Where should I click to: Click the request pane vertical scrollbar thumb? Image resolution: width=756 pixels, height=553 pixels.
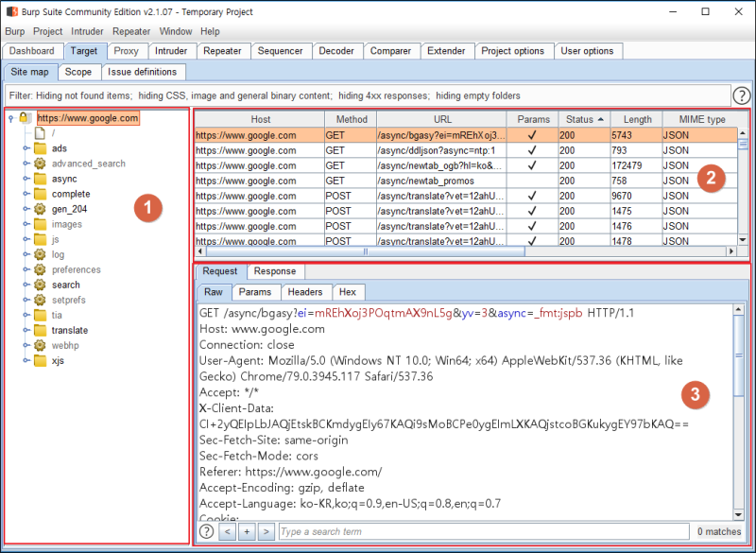[x=738, y=355]
